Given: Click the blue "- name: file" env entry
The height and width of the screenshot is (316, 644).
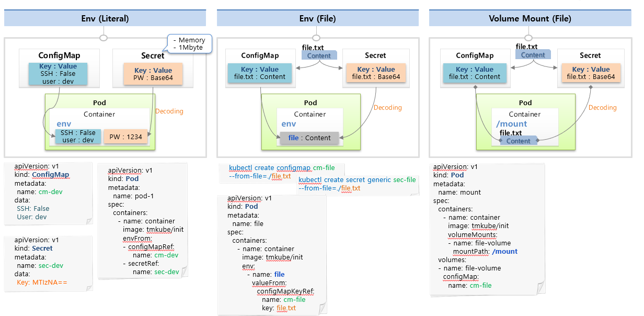Looking at the screenshot, I should (266, 274).
